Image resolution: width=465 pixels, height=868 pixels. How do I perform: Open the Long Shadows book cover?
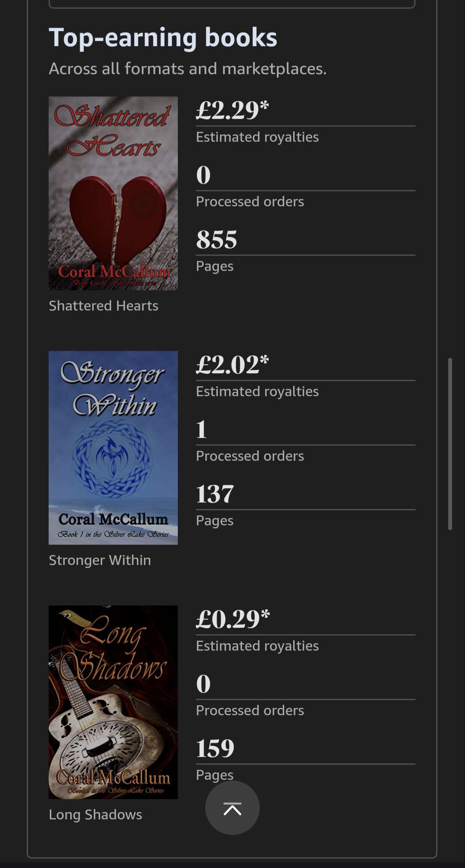click(x=113, y=702)
